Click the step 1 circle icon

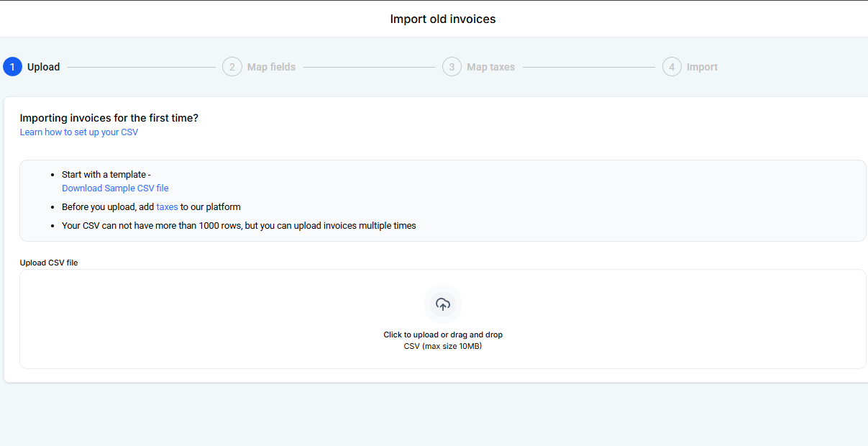[12, 67]
